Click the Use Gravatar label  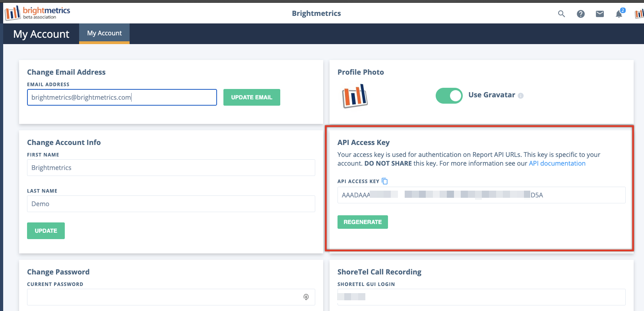click(x=492, y=95)
